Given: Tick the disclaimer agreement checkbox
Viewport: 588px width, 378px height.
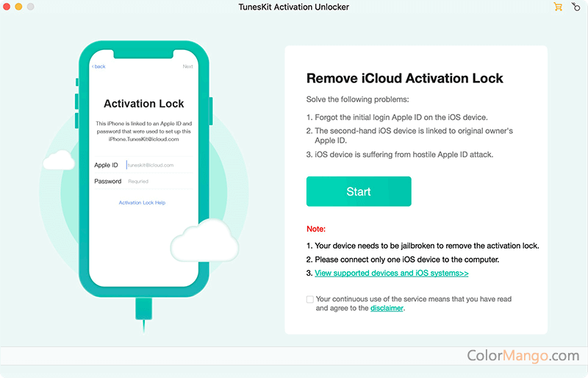Looking at the screenshot, I should pyautogui.click(x=309, y=299).
